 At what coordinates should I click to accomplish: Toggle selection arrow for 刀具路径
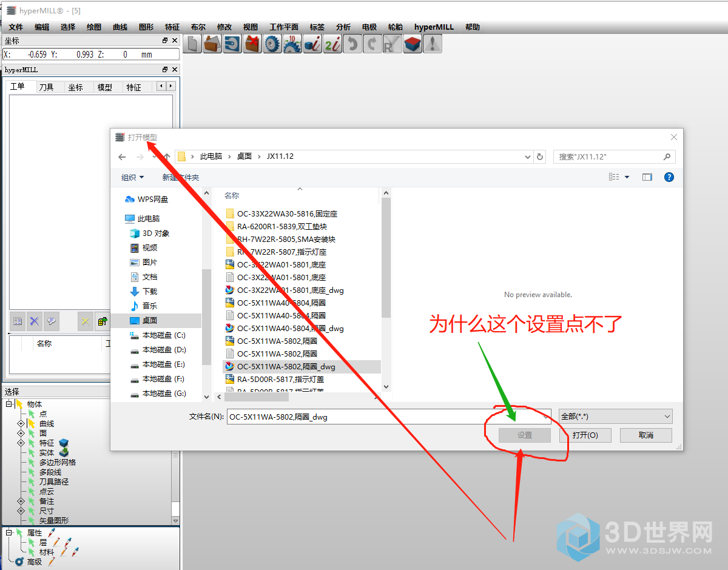pyautogui.click(x=31, y=481)
